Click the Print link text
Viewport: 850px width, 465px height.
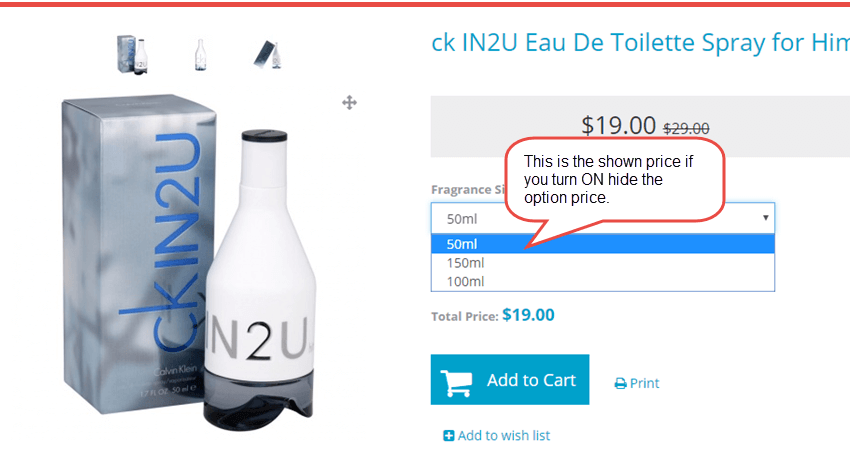click(x=645, y=383)
